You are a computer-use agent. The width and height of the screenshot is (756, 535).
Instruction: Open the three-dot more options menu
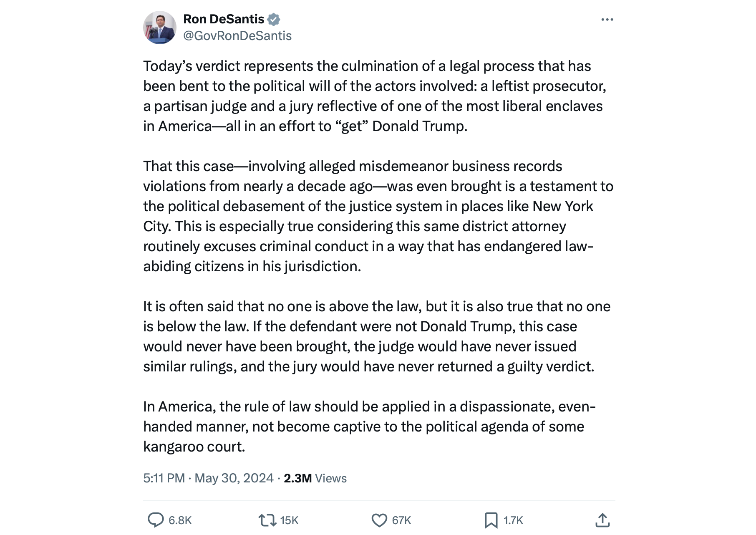(x=607, y=20)
